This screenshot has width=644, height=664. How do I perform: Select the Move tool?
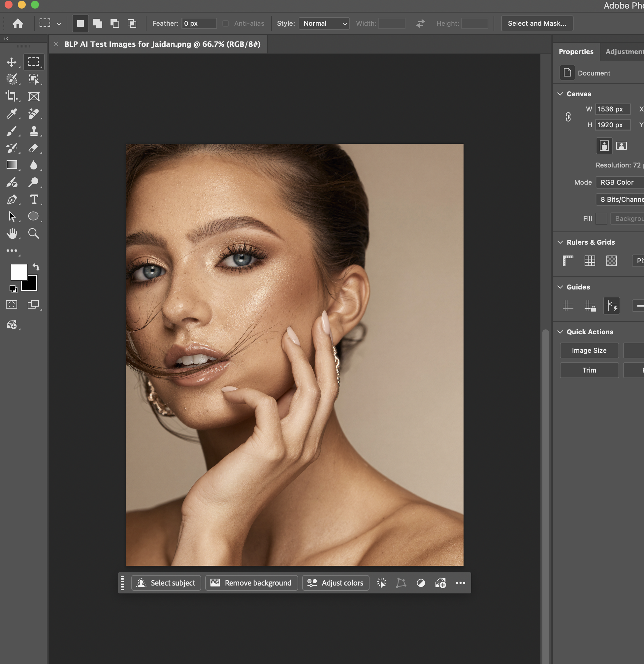click(x=12, y=62)
